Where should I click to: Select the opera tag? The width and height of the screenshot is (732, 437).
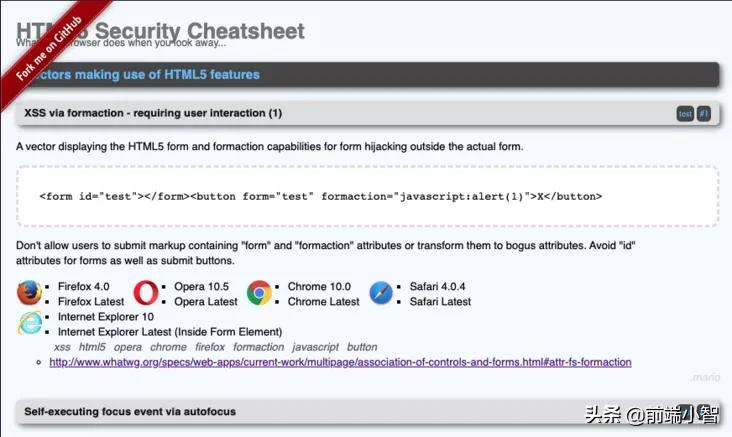(127, 347)
